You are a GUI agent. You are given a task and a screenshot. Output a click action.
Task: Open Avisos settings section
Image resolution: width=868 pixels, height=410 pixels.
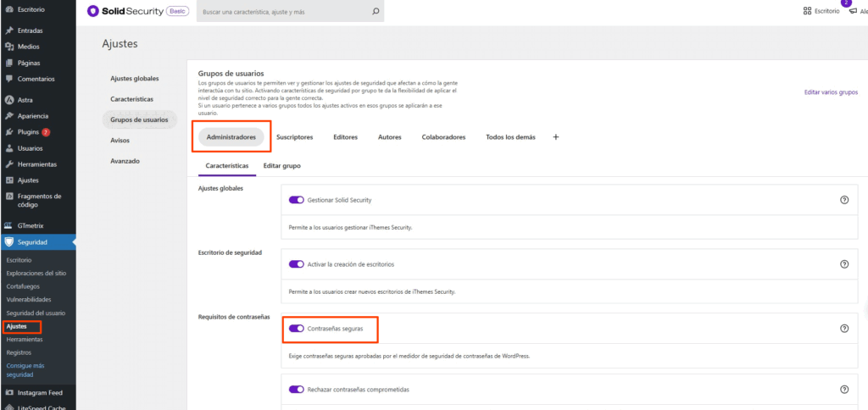pos(120,141)
